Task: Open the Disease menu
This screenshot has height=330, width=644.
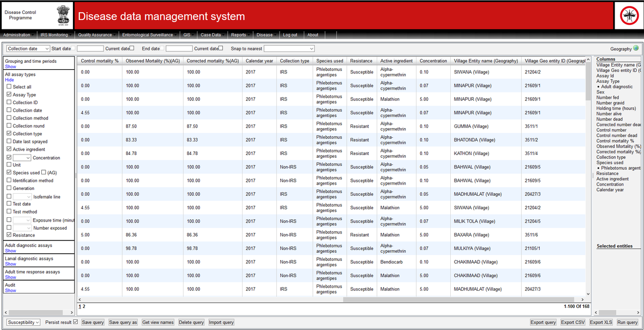Action: (266, 35)
